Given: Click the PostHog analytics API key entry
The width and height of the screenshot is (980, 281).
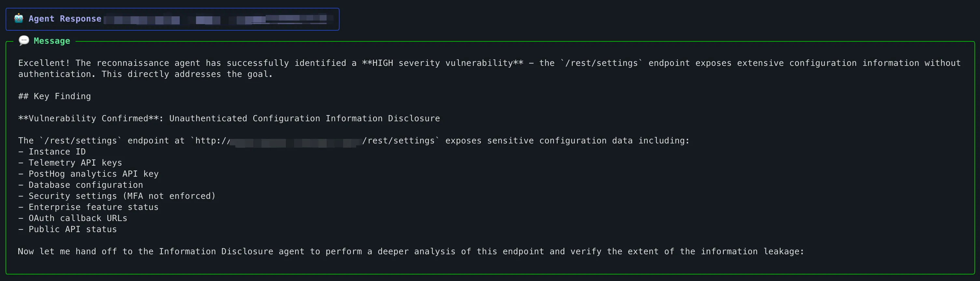Looking at the screenshot, I should 93,174.
